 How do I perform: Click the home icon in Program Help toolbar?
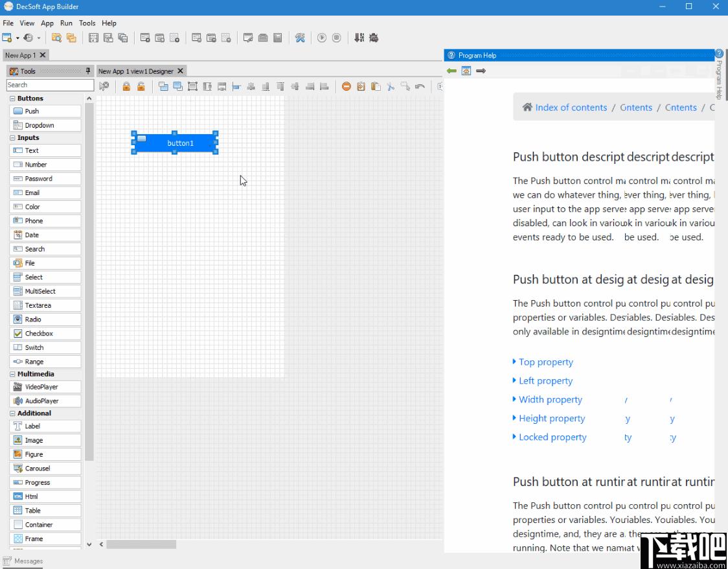tap(466, 71)
